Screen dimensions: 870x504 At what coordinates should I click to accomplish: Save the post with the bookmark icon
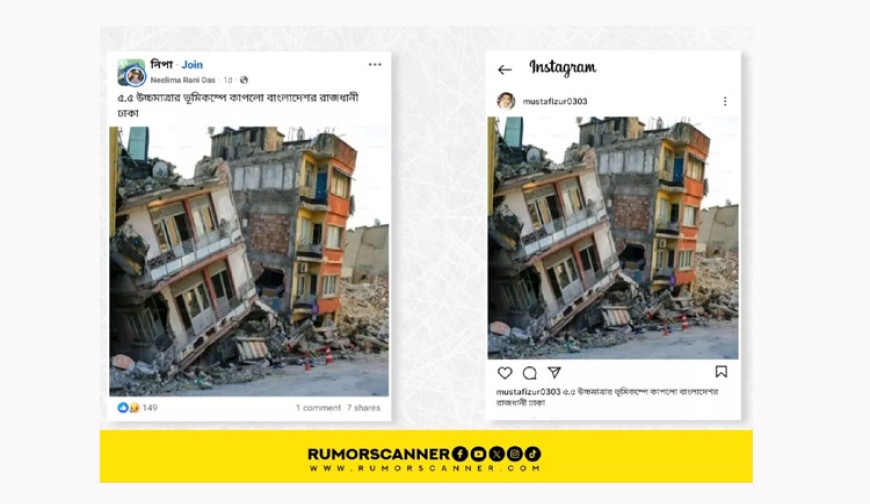tap(721, 372)
